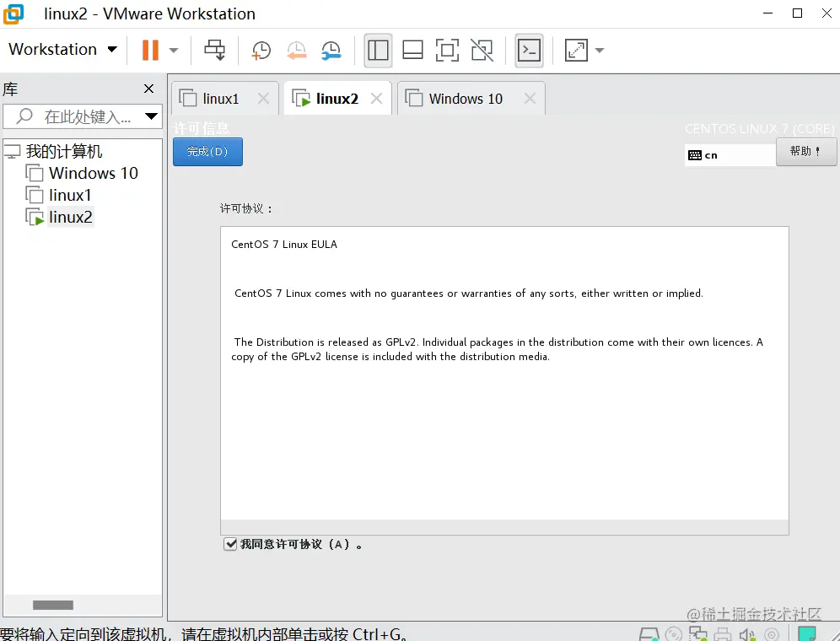840x641 pixels.
Task: Maximize the VMware Workstation window
Action: coord(797,13)
